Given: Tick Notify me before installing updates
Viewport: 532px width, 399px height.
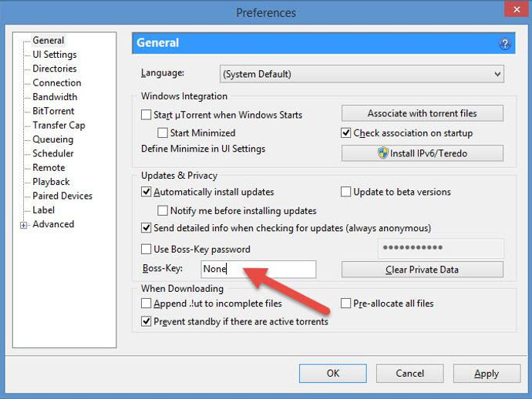Looking at the screenshot, I should pyautogui.click(x=163, y=210).
